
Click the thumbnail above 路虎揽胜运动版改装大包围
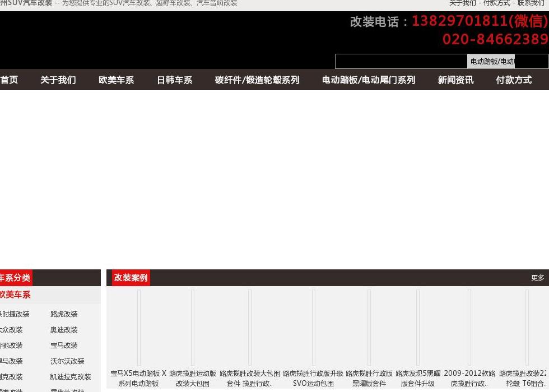[x=193, y=328]
